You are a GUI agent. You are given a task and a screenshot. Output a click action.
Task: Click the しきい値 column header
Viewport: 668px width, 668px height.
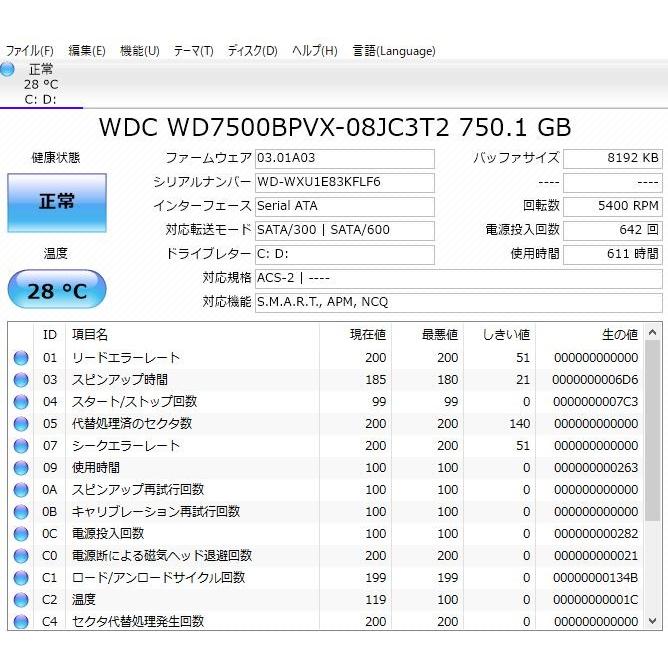(499, 335)
